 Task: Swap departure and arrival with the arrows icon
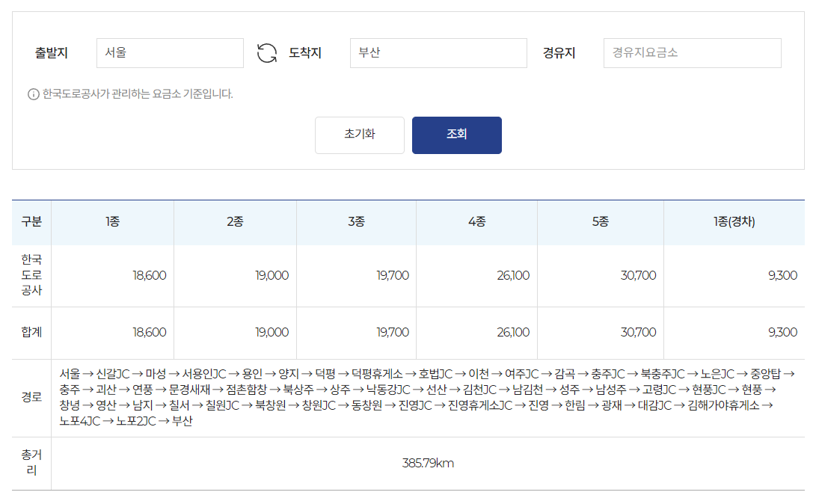(x=267, y=53)
